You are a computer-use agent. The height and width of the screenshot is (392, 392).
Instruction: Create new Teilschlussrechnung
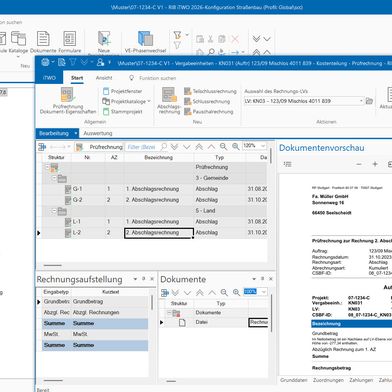210,91
